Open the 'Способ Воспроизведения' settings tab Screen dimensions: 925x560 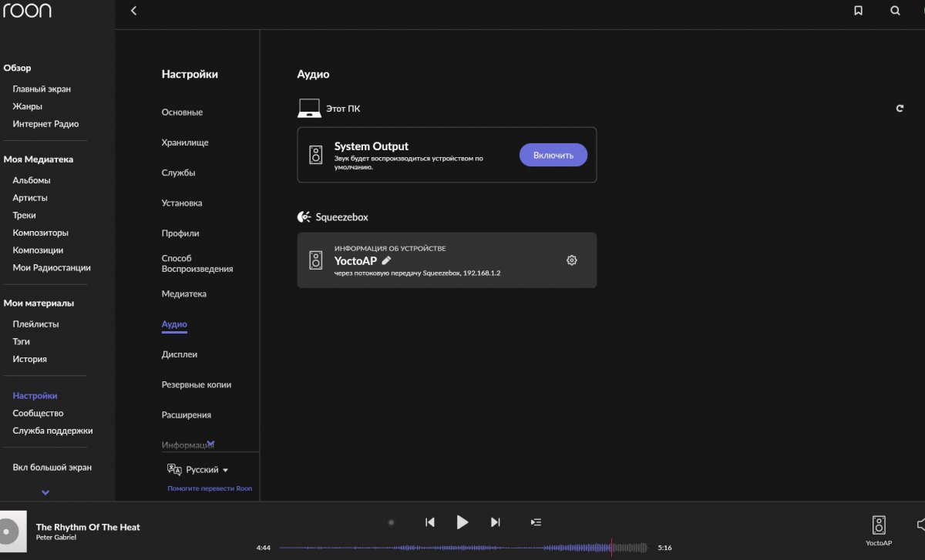pos(197,263)
